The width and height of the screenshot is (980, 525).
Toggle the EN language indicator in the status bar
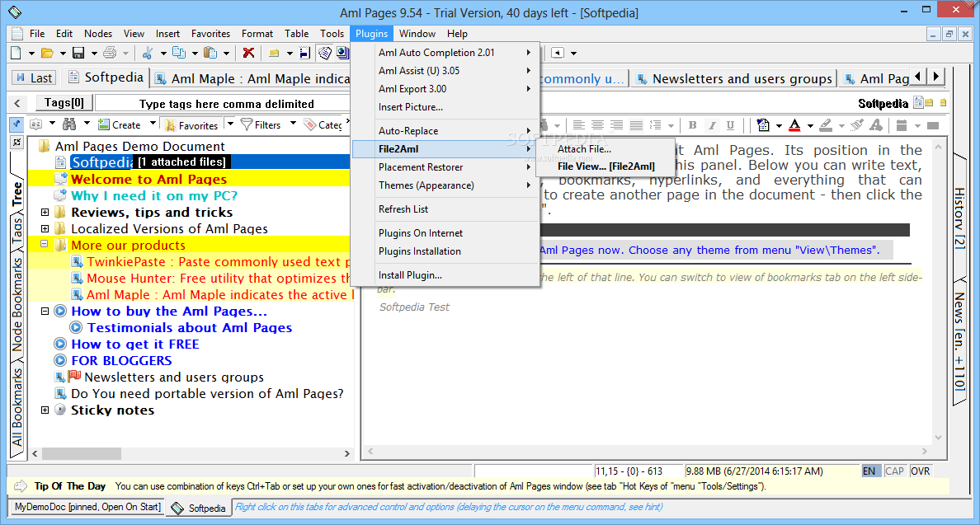pyautogui.click(x=870, y=471)
